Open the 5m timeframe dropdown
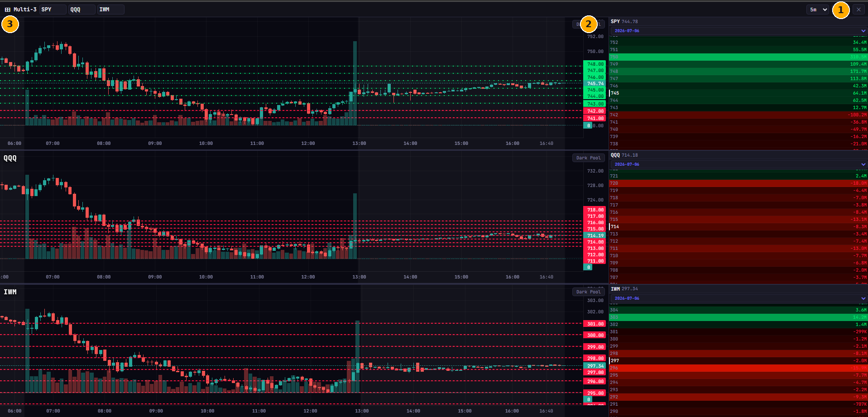The height and width of the screenshot is (417, 868). 817,10
